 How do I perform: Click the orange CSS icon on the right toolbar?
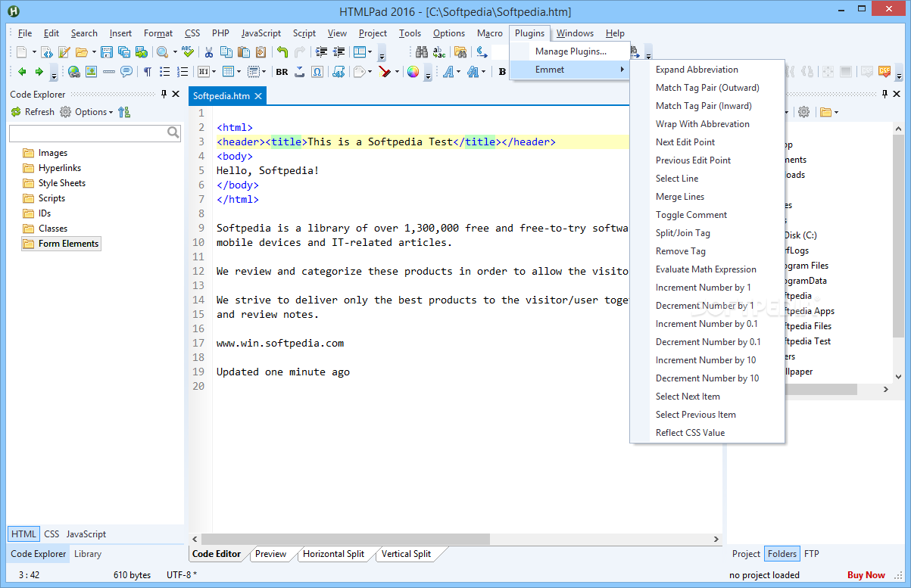point(884,72)
